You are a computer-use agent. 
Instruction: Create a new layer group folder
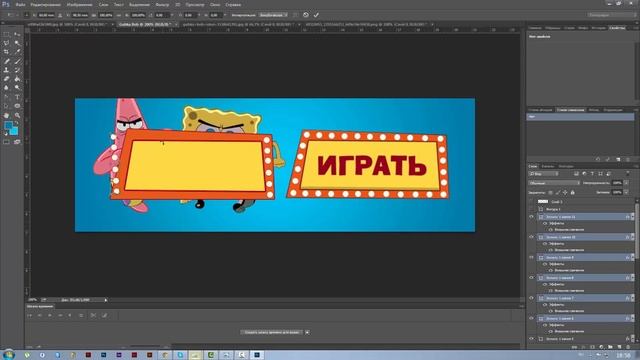[x=610, y=347]
